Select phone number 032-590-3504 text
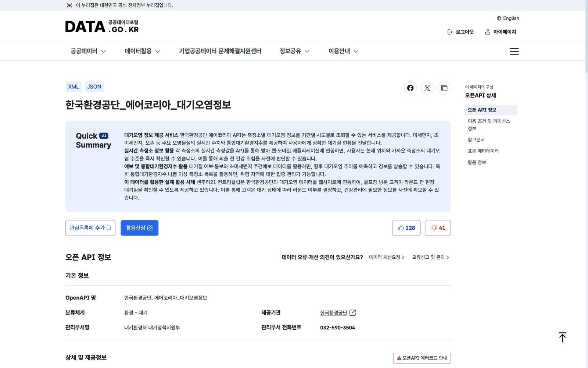 [337, 328]
